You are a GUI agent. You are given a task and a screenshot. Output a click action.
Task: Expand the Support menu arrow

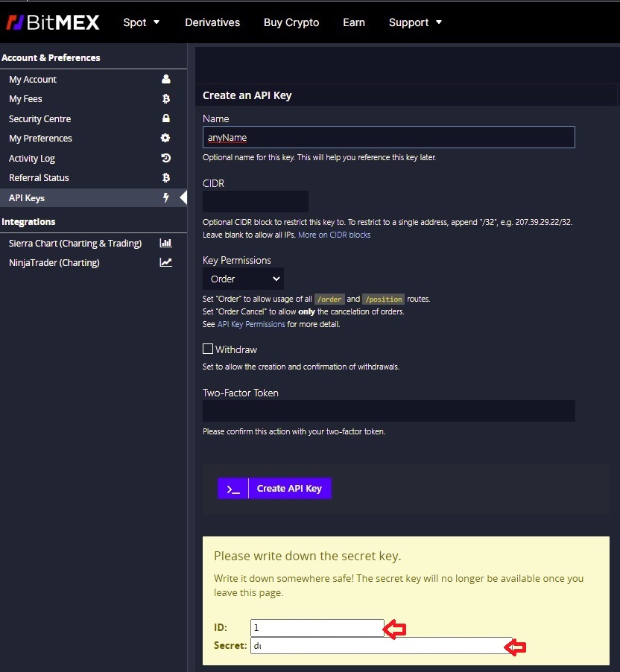click(x=439, y=22)
